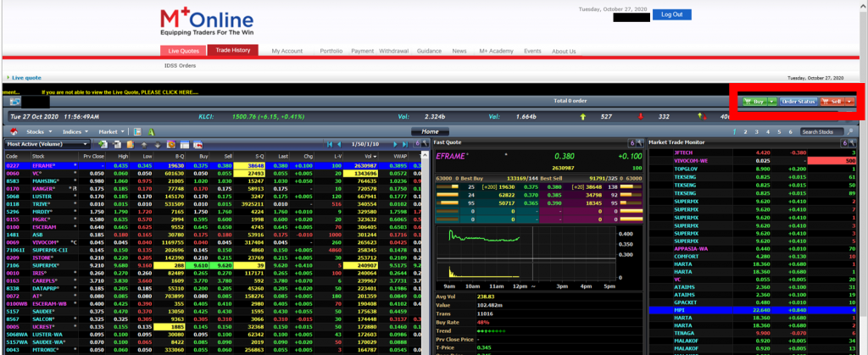This screenshot has height=355, width=868.
Task: Click the copy documents toolbar icon
Action: 117,144
